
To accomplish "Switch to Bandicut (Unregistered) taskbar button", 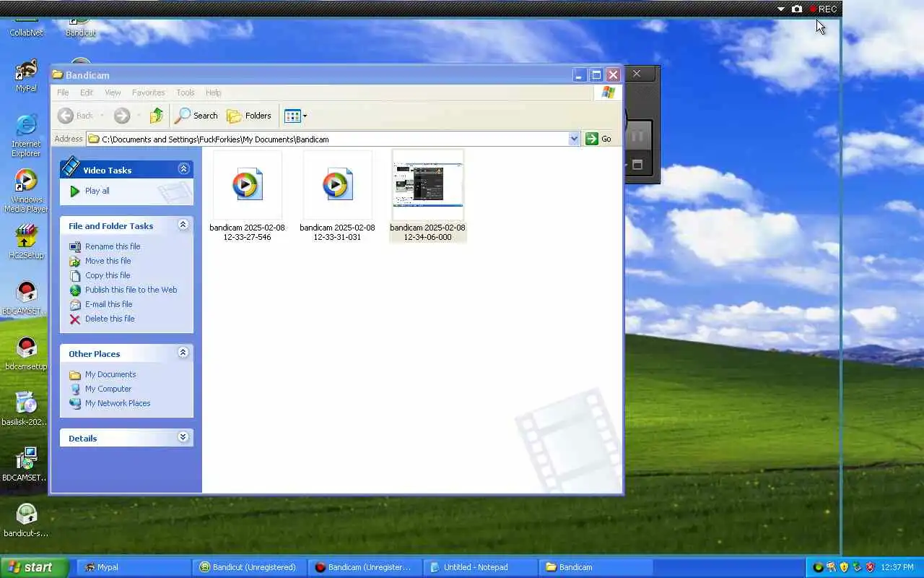I will tap(249, 567).
